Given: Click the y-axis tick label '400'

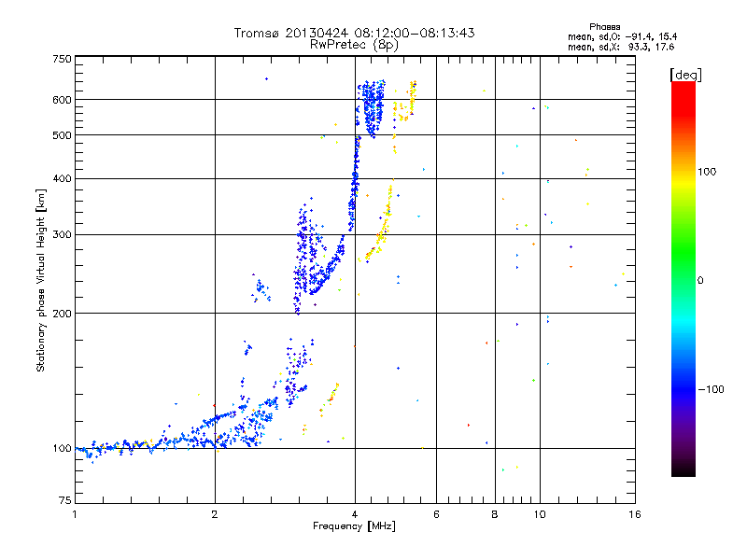Looking at the screenshot, I should pyautogui.click(x=62, y=179).
